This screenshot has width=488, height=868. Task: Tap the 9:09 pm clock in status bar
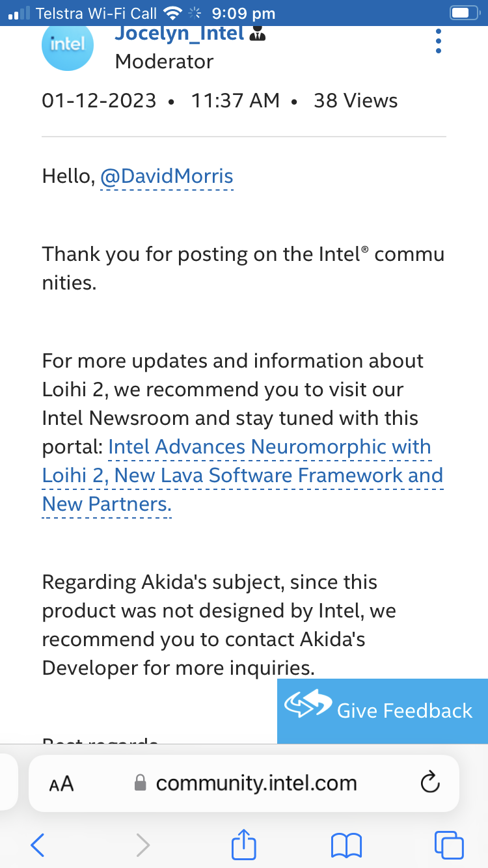243,13
